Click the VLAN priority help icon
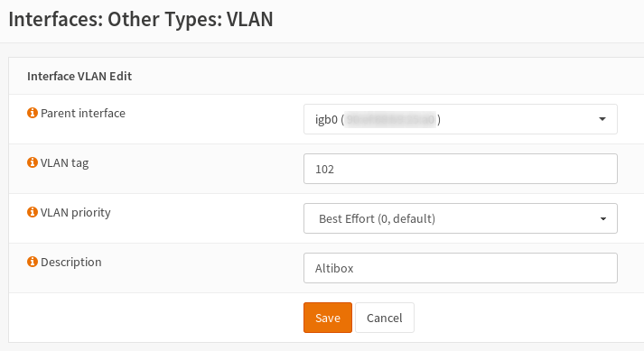This screenshot has width=644, height=351. pos(32,212)
